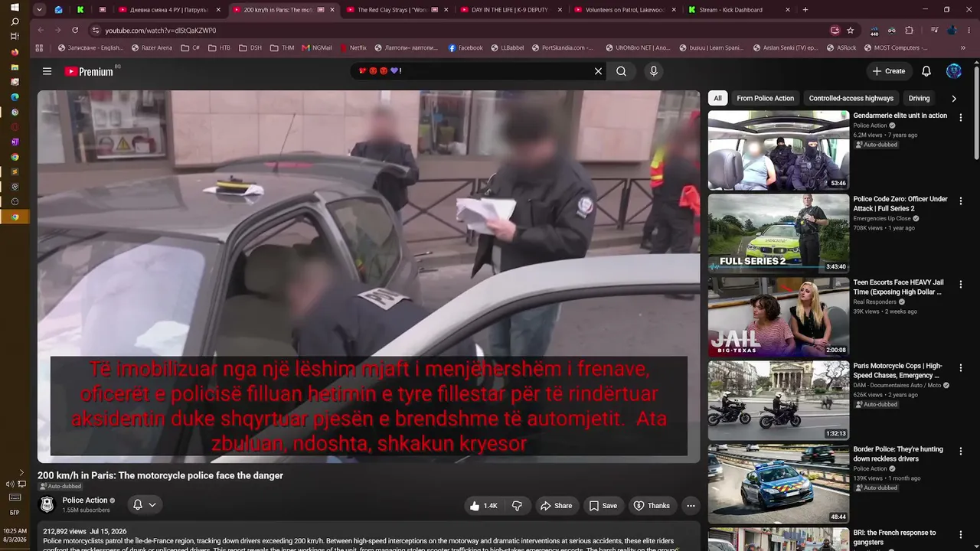This screenshot has height=551, width=980.
Task: Open the Windows Start menu
Action: [15, 8]
